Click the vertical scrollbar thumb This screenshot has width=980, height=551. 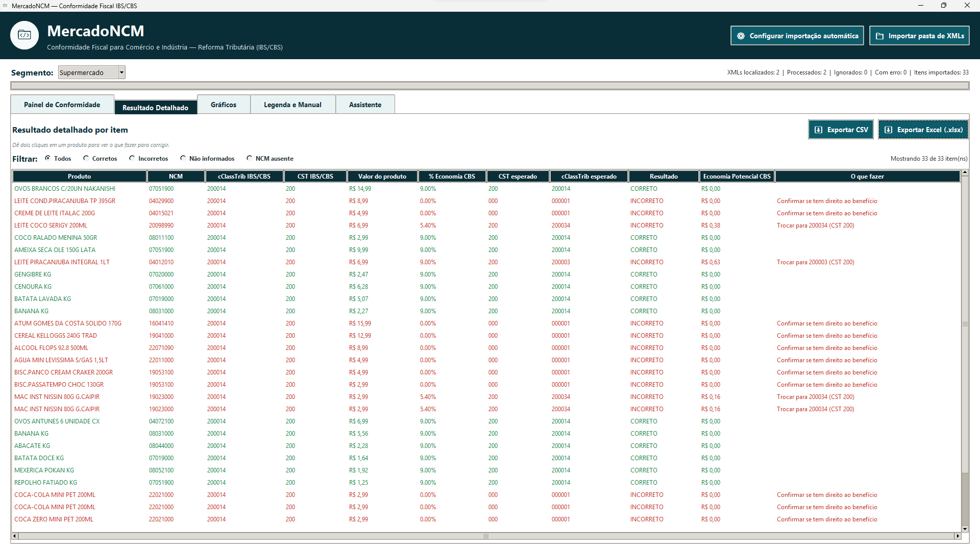pyautogui.click(x=965, y=324)
